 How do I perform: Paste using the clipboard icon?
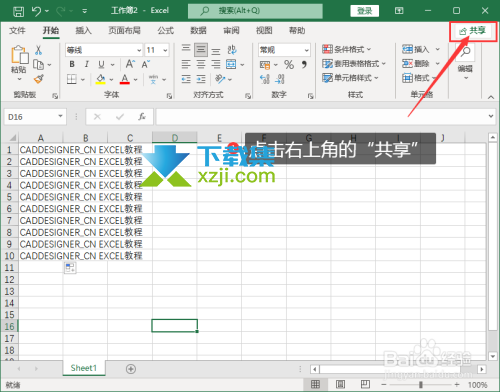(x=19, y=55)
